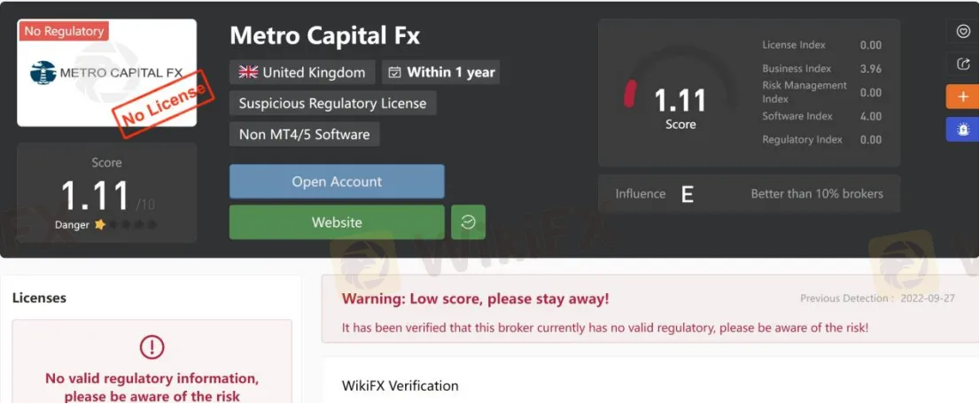
Task: Click the Software Index value
Action: click(871, 116)
